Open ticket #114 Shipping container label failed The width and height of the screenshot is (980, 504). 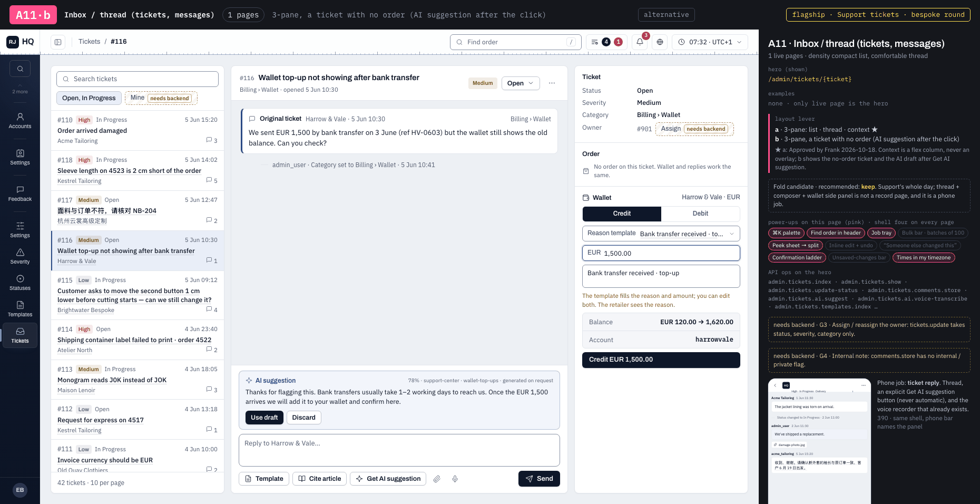point(138,340)
